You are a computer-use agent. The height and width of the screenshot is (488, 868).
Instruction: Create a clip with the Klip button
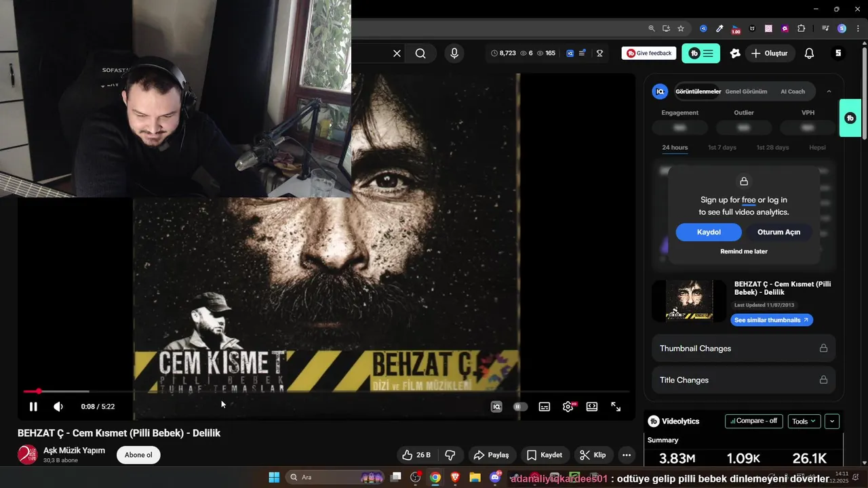[x=593, y=455]
